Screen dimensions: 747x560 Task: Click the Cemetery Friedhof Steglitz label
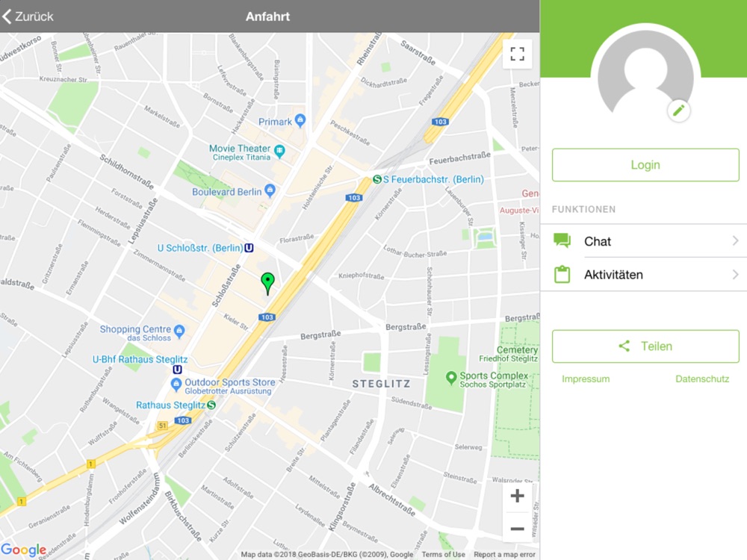(509, 354)
